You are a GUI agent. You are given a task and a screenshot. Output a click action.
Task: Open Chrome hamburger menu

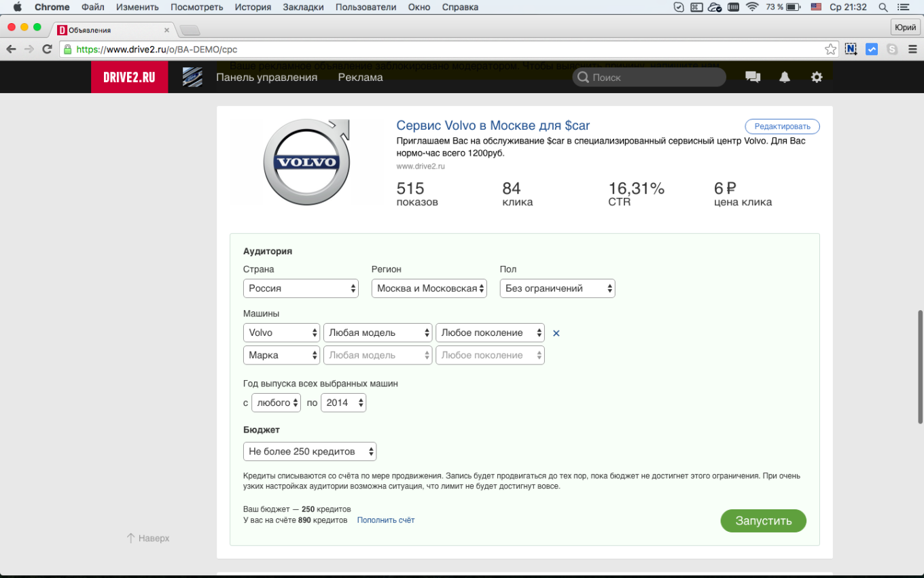point(911,49)
